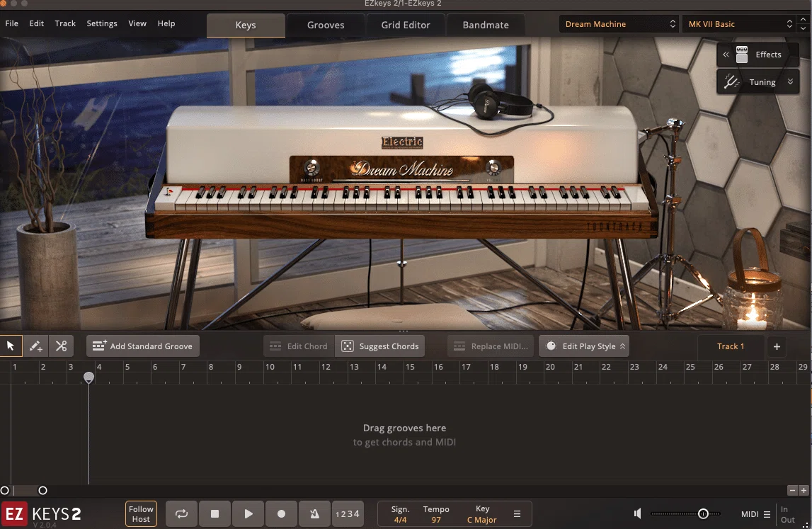The height and width of the screenshot is (529, 812).
Task: Open the MK VII Basic preset dropdown
Action: [x=739, y=24]
